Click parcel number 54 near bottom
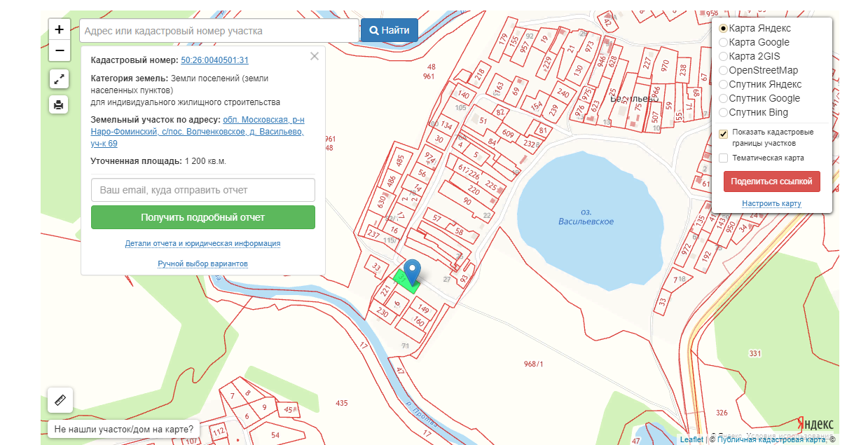Screen dimensions: 868x445 click(x=275, y=435)
